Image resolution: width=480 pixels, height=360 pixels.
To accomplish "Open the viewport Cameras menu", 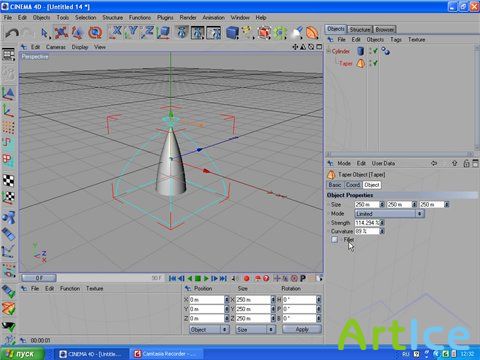I will [56, 47].
